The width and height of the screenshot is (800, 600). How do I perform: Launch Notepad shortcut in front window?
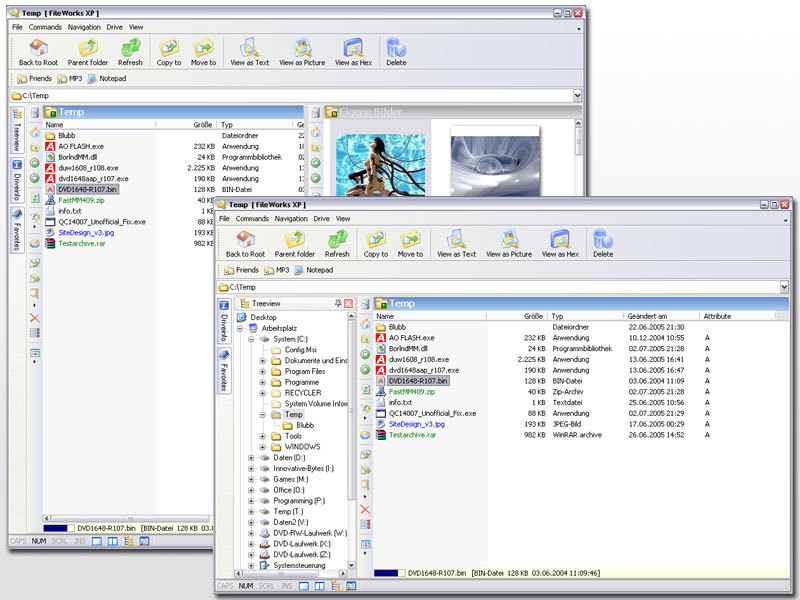314,270
